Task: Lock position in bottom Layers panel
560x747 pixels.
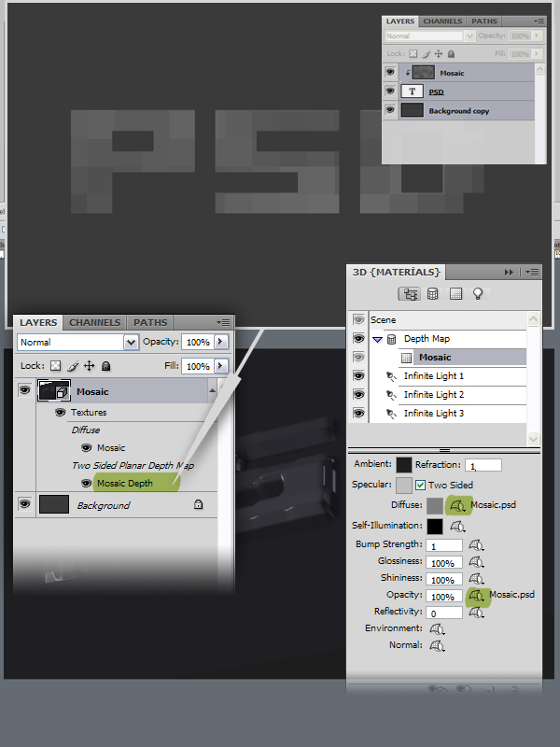Action: click(89, 366)
